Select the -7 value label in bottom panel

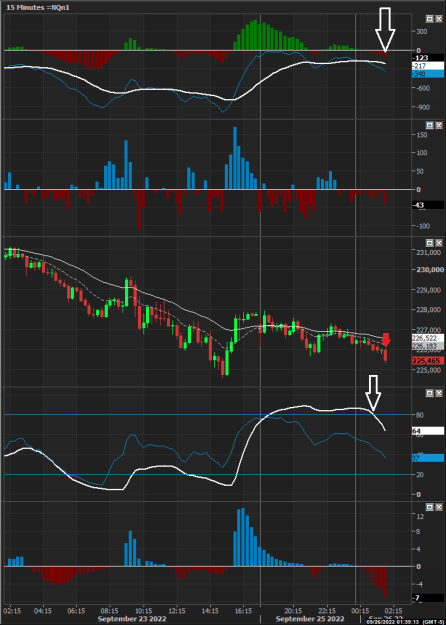428,598
